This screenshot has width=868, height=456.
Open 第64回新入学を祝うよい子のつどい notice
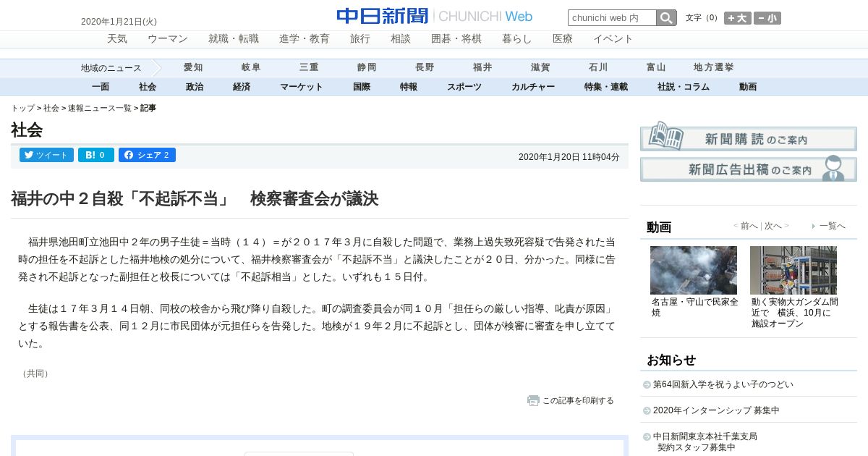click(x=723, y=384)
